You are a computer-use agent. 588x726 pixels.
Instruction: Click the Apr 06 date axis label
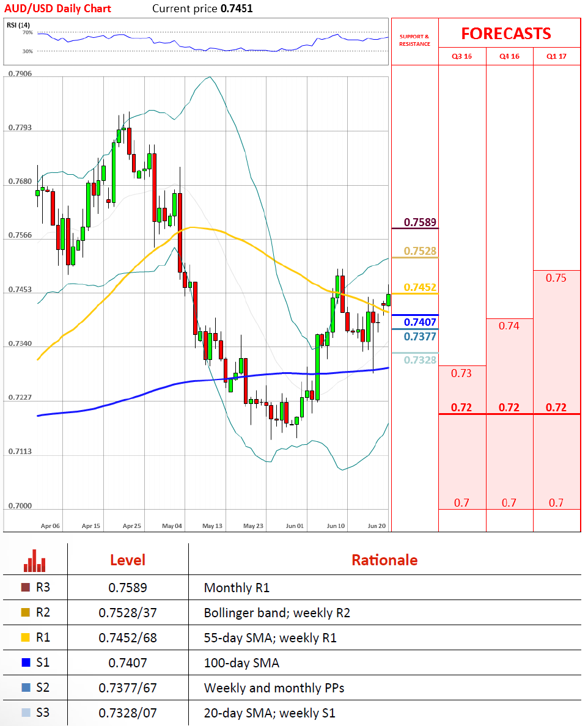(50, 526)
